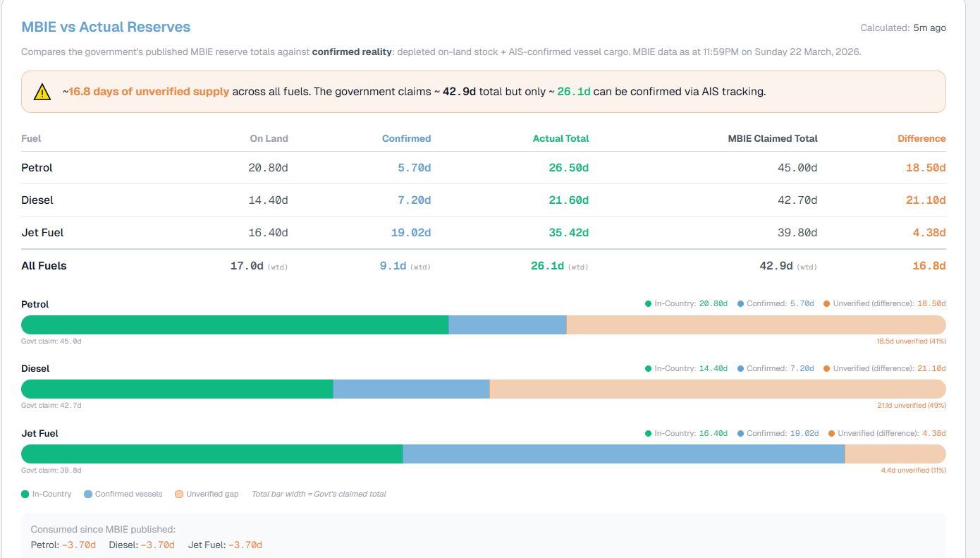
Task: Select the peach unverified segment of Diesel bar
Action: (717, 389)
